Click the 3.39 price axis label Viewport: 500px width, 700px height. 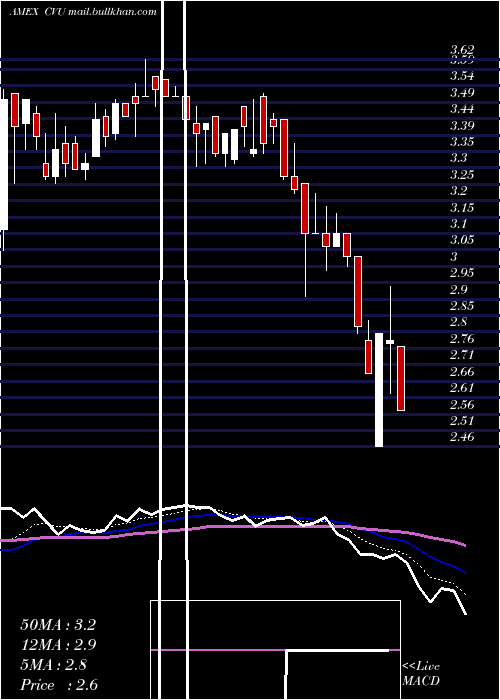pos(462,125)
